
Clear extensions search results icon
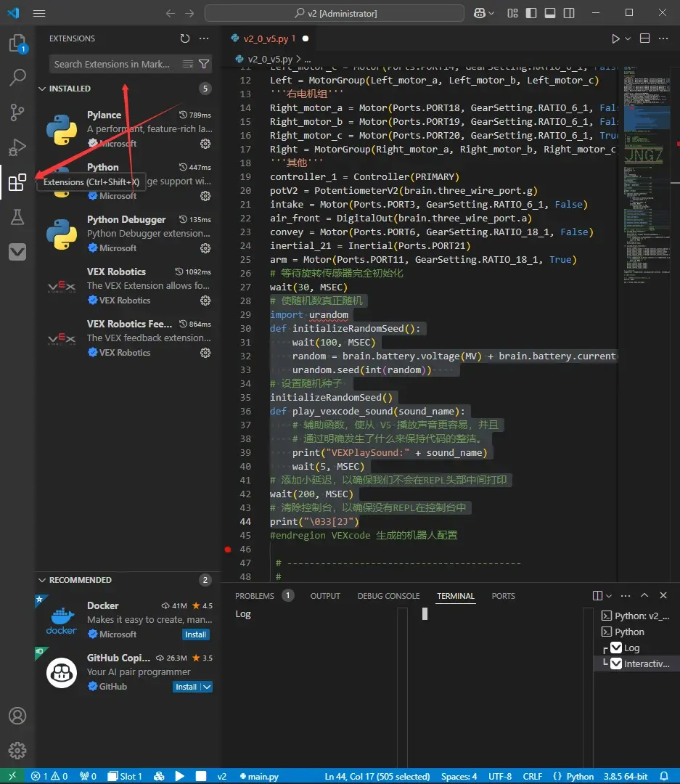pyautogui.click(x=188, y=64)
